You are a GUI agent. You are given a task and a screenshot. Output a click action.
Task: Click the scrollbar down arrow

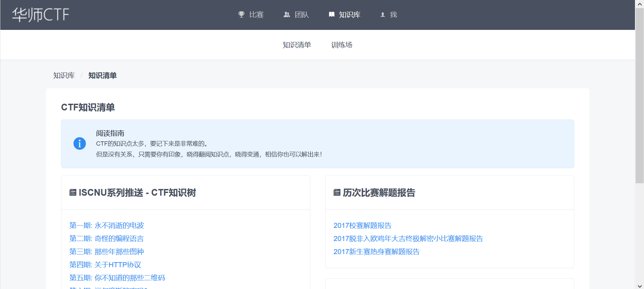(x=640, y=286)
